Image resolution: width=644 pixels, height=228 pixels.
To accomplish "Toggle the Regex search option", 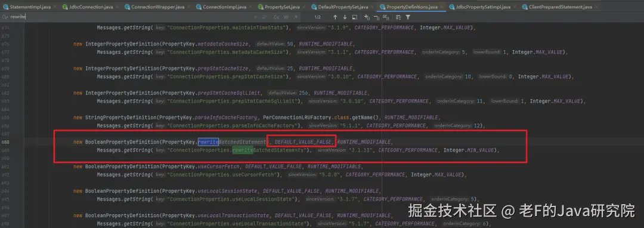I will click(x=295, y=17).
